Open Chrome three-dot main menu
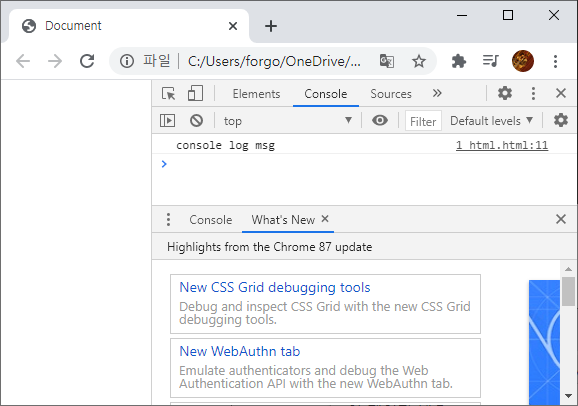 point(555,61)
